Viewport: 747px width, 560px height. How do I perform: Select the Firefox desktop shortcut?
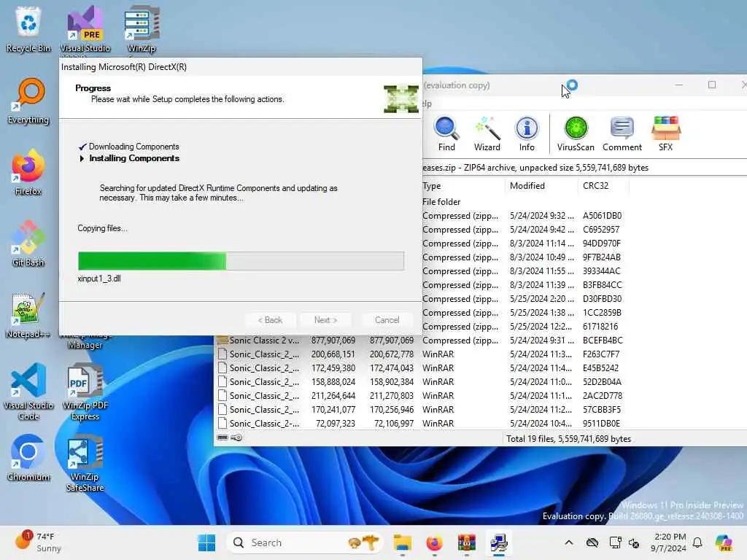(28, 172)
